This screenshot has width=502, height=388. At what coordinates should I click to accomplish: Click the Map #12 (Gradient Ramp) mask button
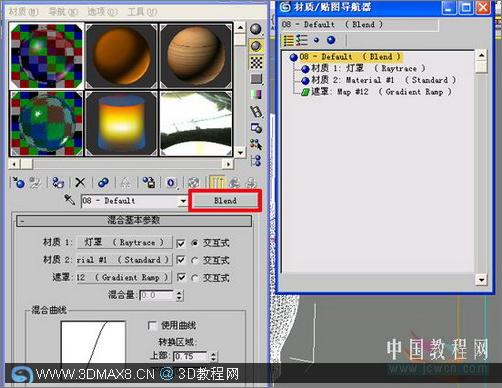tap(124, 277)
